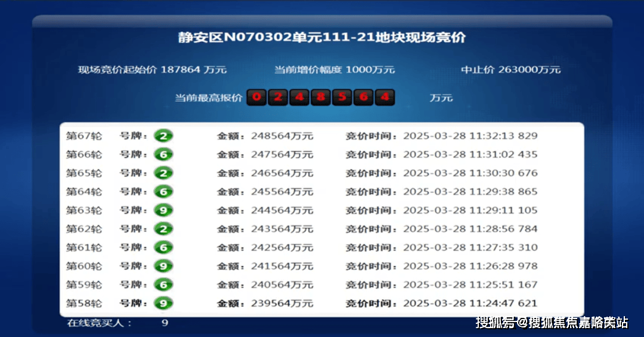The width and height of the screenshot is (644, 337).
Task: Click the 搜狐号 watermark text at bottom right
Action: click(x=494, y=323)
